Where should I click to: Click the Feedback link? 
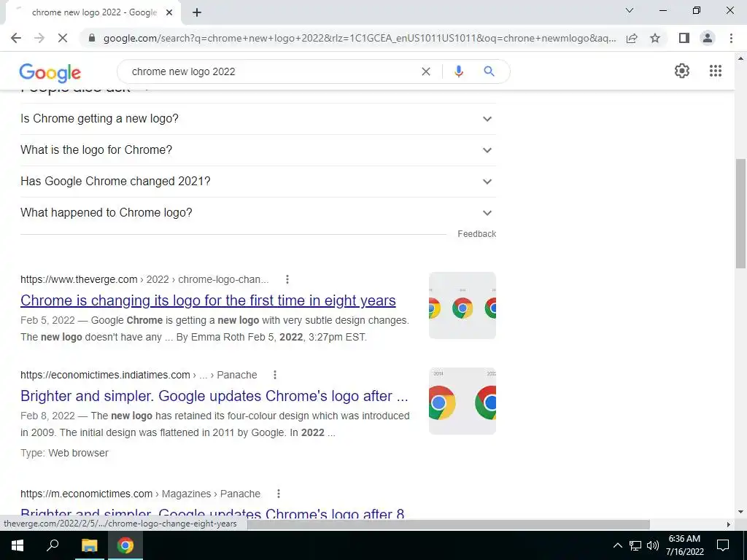tap(476, 234)
